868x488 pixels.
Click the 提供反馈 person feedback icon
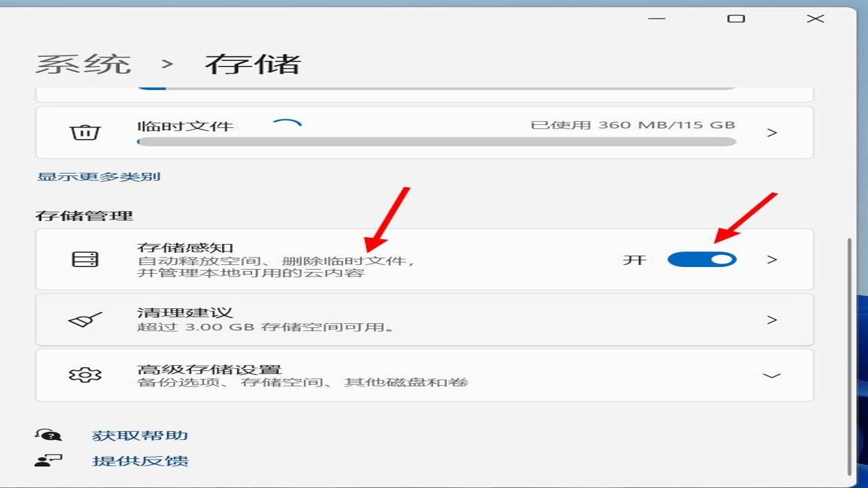point(48,461)
